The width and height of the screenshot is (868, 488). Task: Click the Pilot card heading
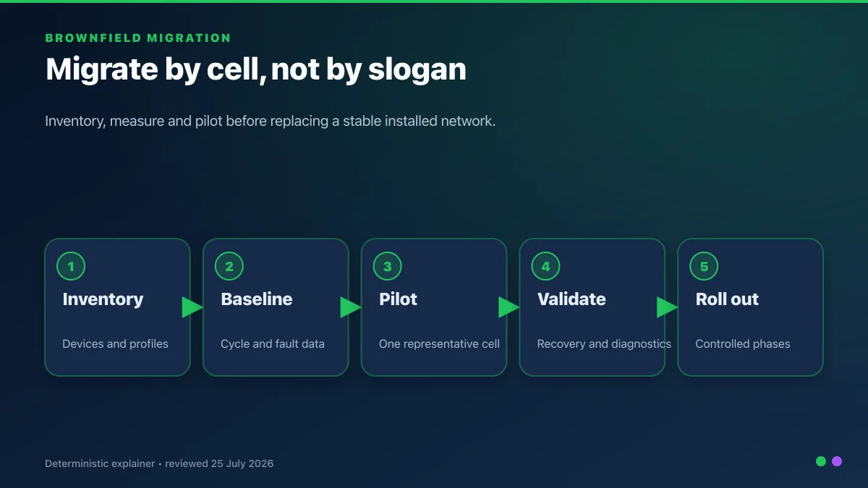398,299
